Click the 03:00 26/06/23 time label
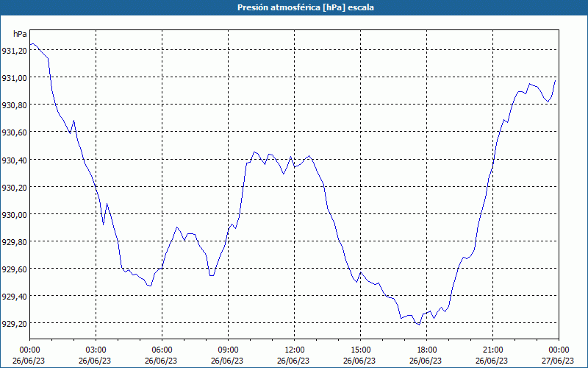Screen dimensions: 588x368 point(96,355)
